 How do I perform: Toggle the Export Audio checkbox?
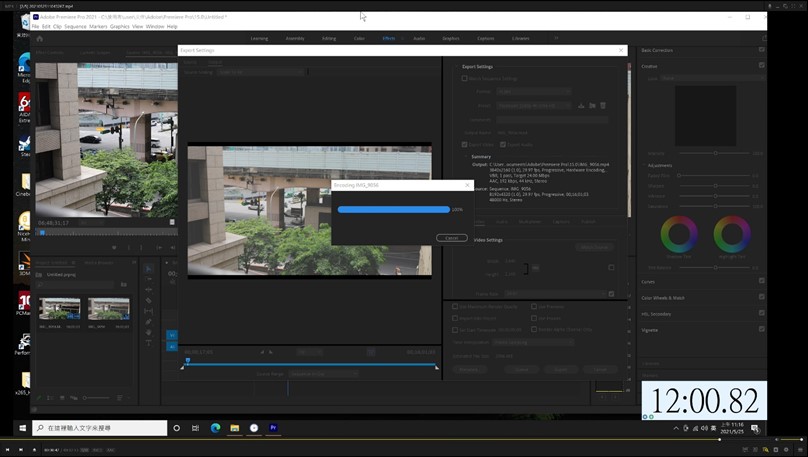point(503,144)
